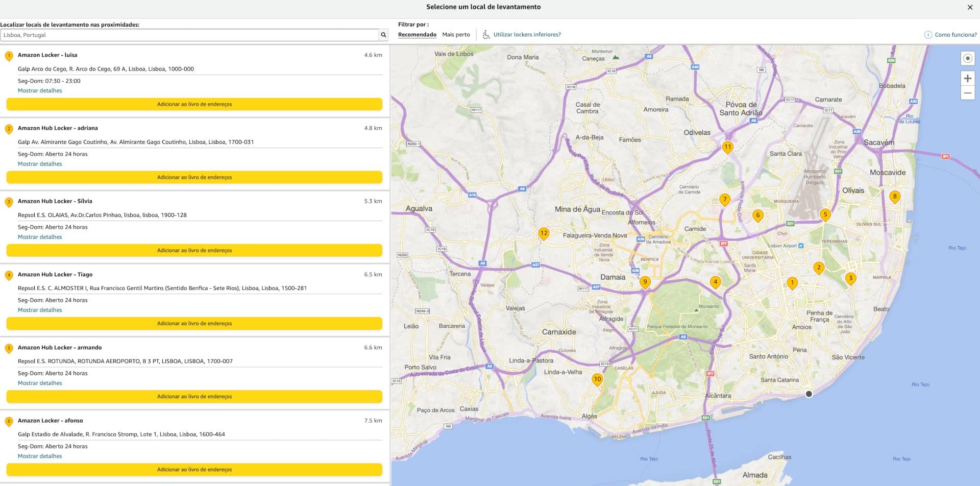Click list pin icon for Locker Tiago
This screenshot has height=486, width=980.
point(9,276)
